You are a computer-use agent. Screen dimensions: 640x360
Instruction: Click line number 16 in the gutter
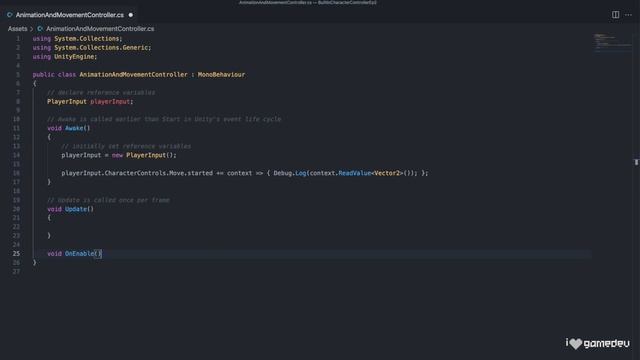[16, 173]
